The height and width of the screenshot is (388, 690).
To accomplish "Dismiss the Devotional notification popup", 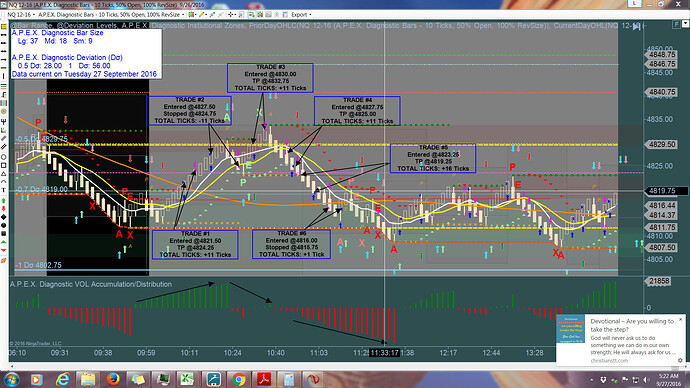I will pyautogui.click(x=680, y=319).
